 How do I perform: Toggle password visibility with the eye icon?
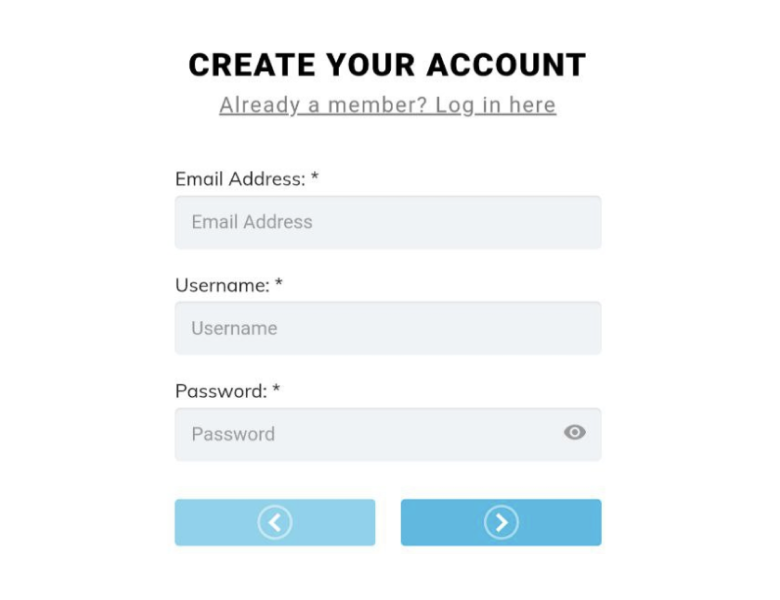click(574, 433)
